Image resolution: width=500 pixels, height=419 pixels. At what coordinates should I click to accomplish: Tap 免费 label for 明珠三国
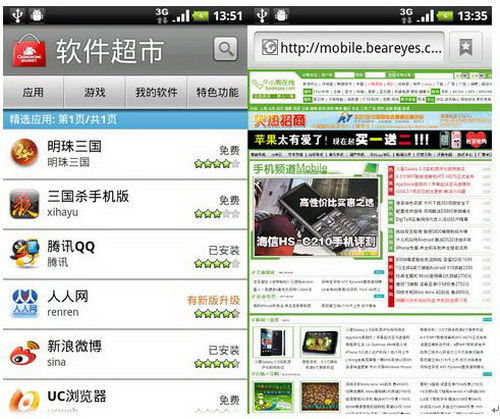click(229, 150)
